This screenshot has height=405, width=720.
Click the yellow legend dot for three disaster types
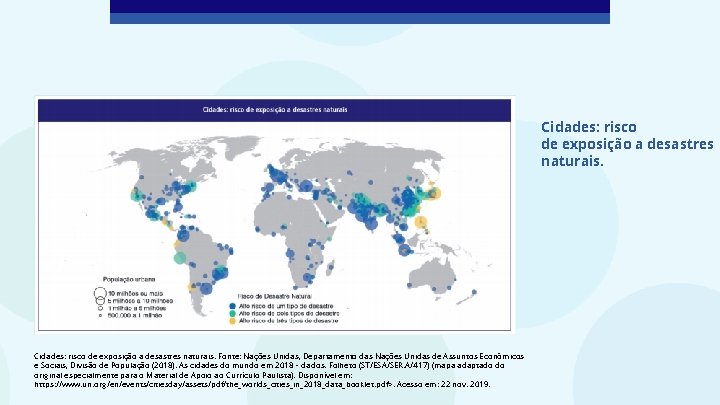pyautogui.click(x=232, y=321)
